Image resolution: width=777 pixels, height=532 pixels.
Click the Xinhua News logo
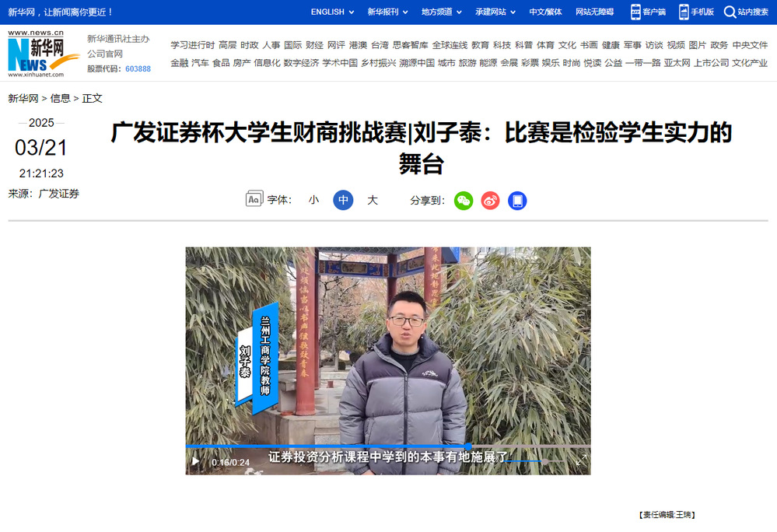(43, 54)
